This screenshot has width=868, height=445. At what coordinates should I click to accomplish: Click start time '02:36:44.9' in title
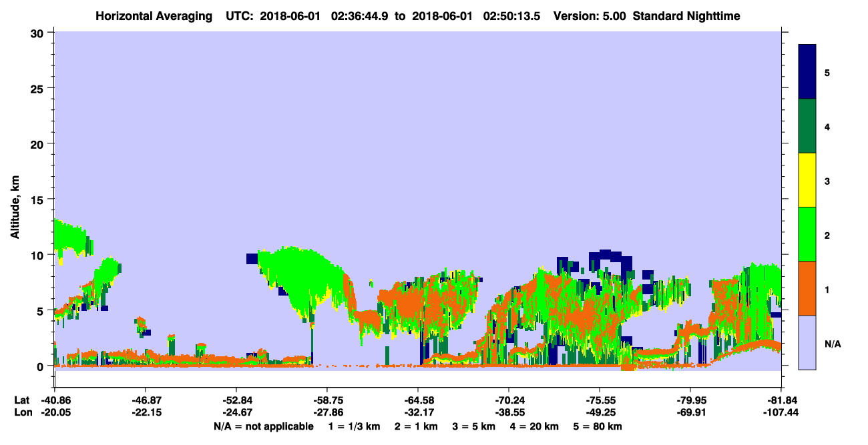360,16
